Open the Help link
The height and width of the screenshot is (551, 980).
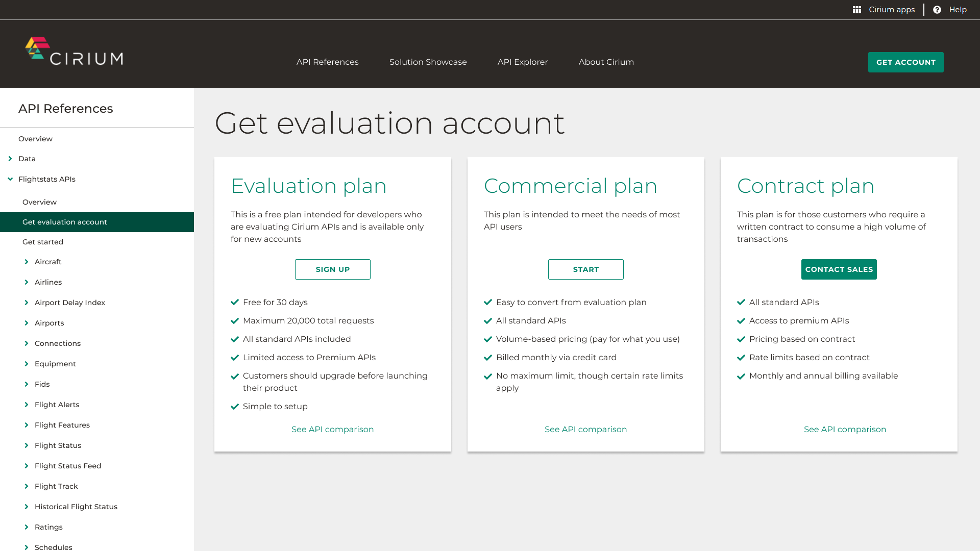click(958, 10)
